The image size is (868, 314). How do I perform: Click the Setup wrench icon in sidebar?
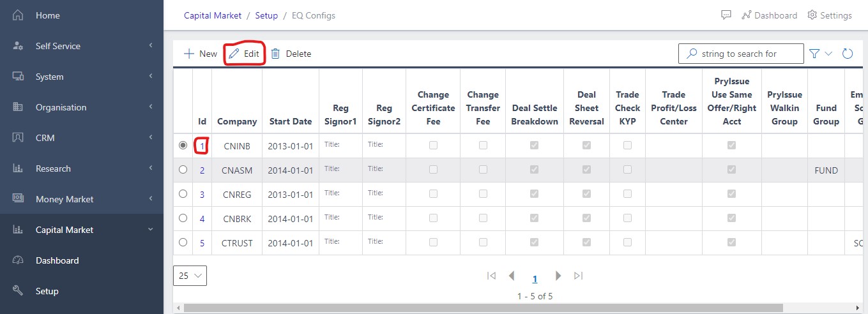(x=18, y=291)
